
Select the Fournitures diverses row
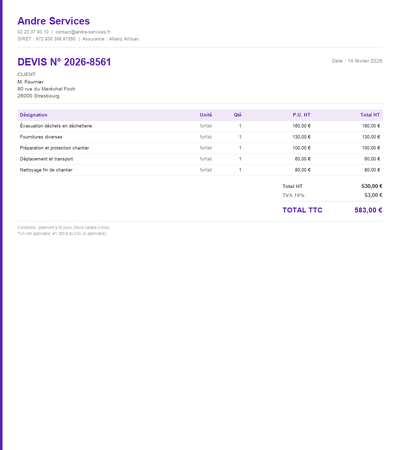pyautogui.click(x=200, y=137)
